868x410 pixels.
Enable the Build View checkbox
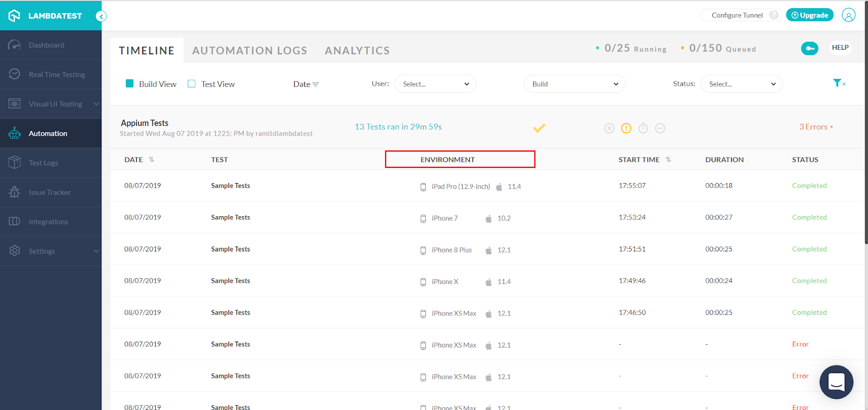pos(130,84)
